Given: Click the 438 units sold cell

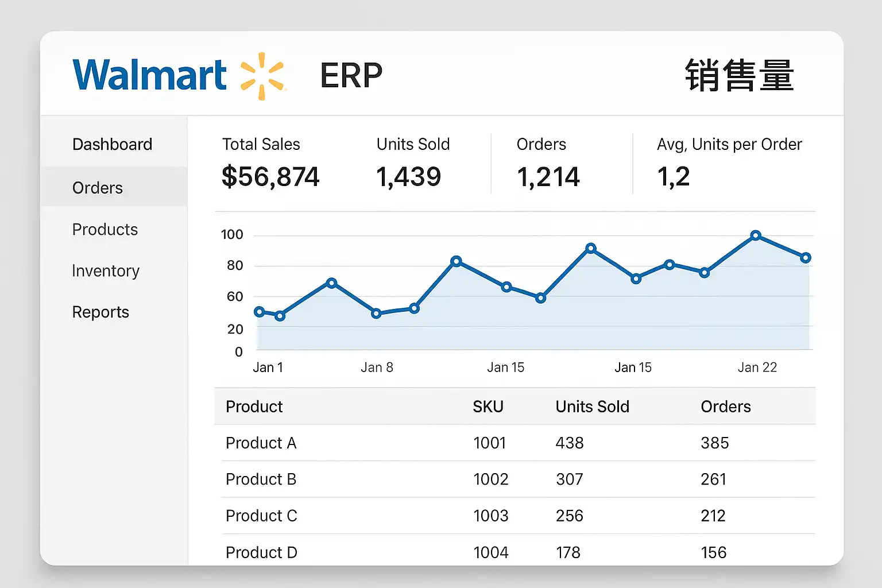Looking at the screenshot, I should (x=570, y=443).
